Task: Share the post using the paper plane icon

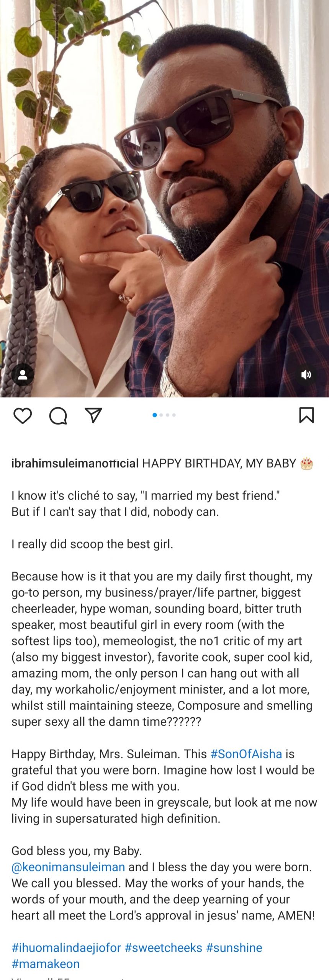Action: (x=93, y=415)
